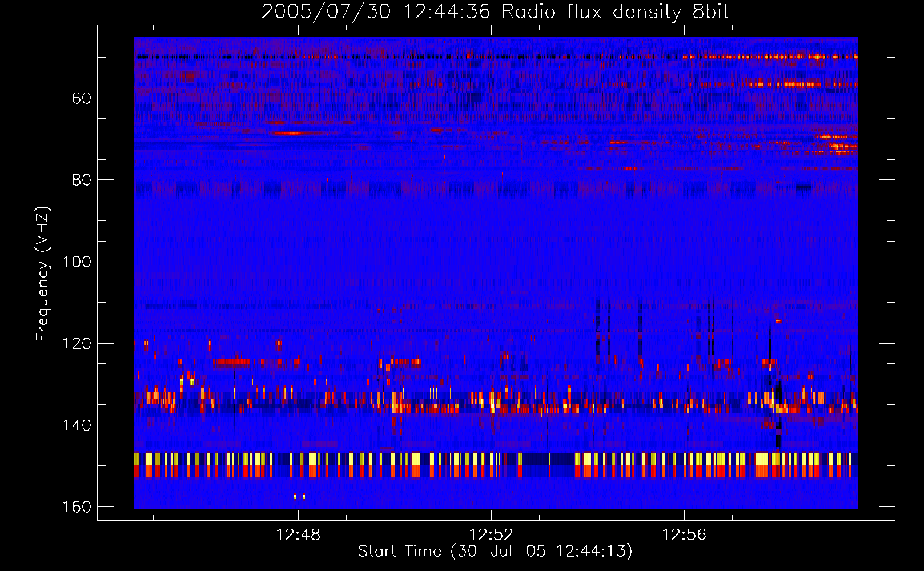Click the 140 frequency tick label
Image resolution: width=924 pixels, height=571 pixels.
click(77, 425)
